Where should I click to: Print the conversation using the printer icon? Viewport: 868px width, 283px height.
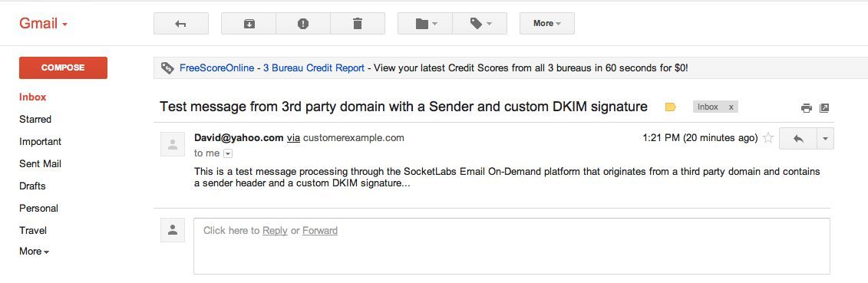pyautogui.click(x=806, y=108)
